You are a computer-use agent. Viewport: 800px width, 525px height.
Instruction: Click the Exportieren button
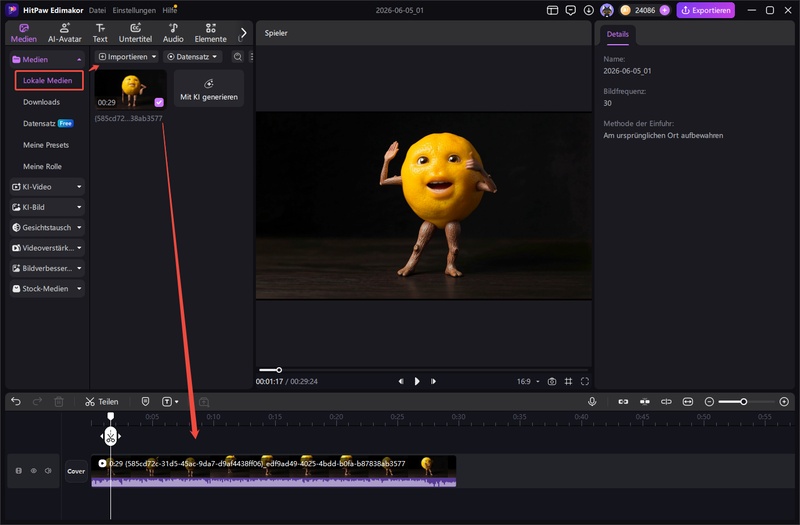pos(706,10)
